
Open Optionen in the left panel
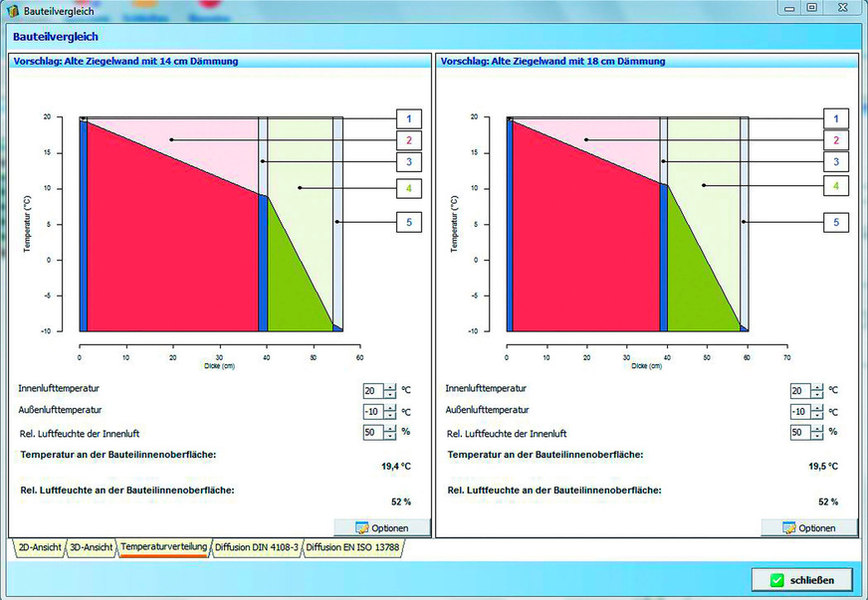coord(381,527)
